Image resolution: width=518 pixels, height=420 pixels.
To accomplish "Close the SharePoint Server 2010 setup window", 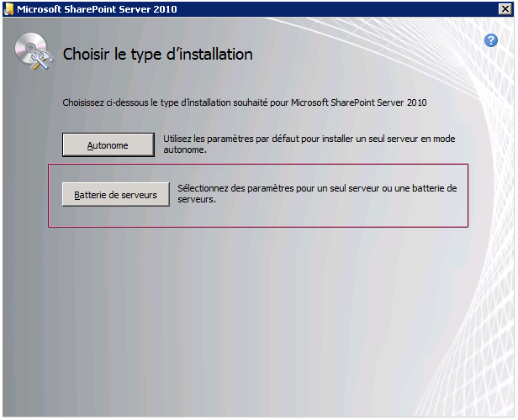I will click(x=505, y=9).
